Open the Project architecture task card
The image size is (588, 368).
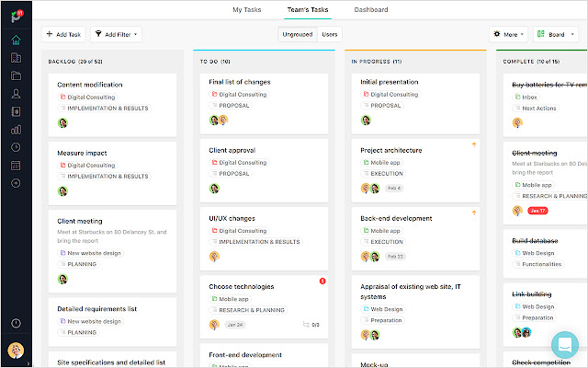(x=391, y=151)
